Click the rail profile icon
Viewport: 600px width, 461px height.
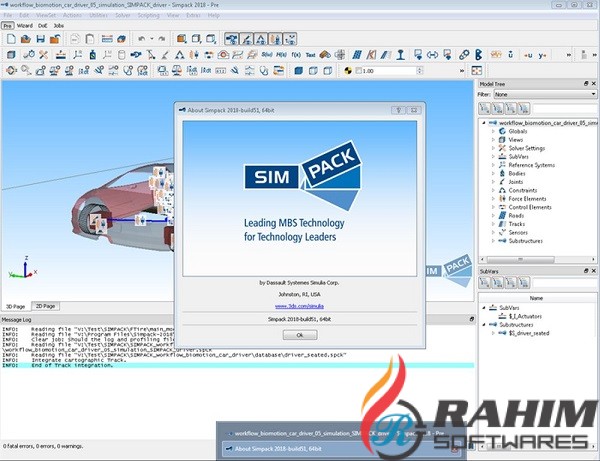point(401,55)
